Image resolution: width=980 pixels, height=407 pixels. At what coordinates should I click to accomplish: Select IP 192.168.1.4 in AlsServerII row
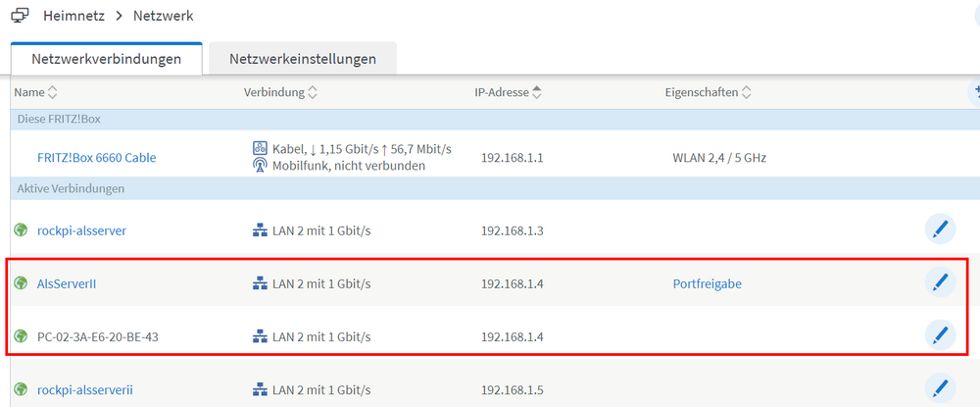pyautogui.click(x=512, y=283)
